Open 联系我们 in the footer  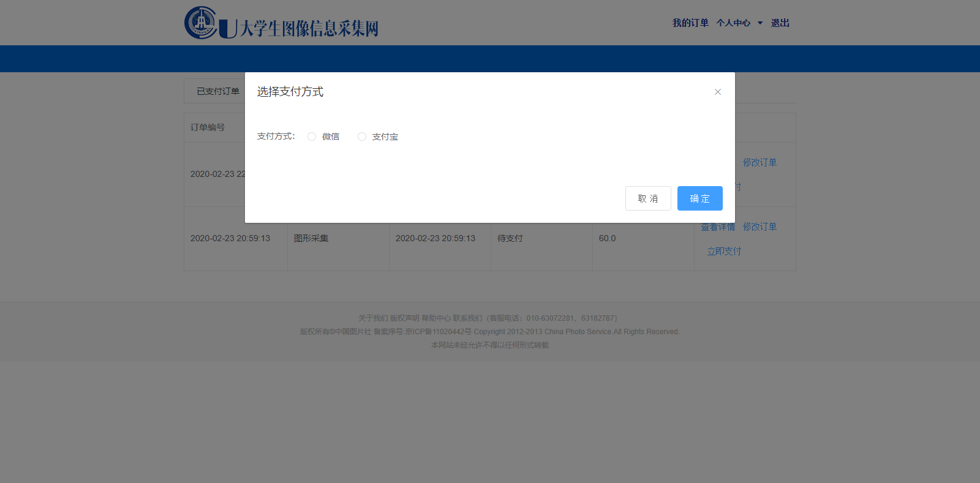(468, 318)
